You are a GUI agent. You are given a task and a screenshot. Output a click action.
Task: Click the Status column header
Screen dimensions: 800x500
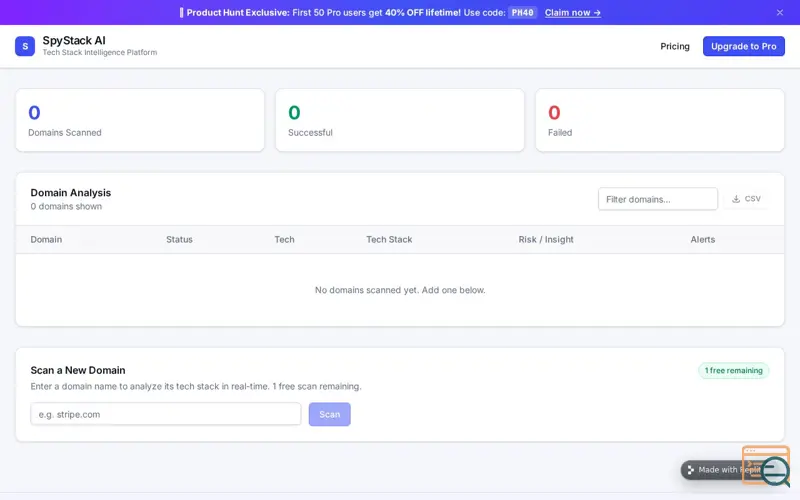point(179,239)
